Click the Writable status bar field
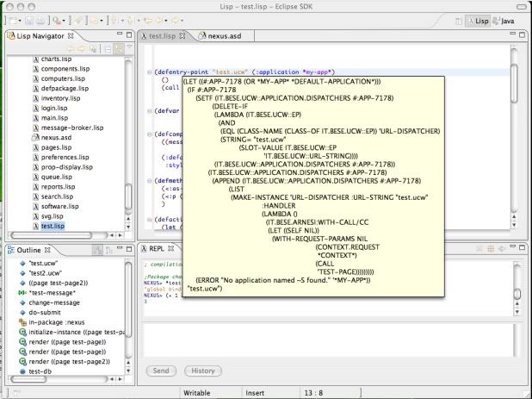The image size is (532, 399). coord(197,393)
